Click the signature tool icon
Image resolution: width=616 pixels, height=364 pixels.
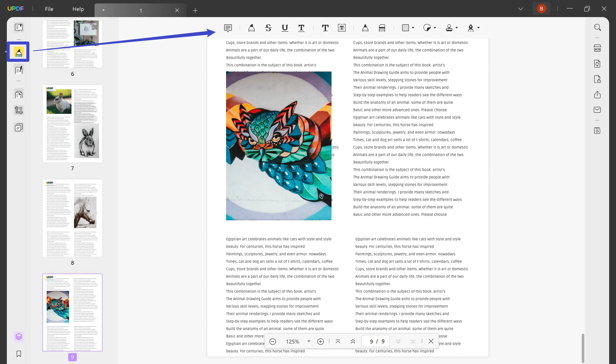coord(471,27)
